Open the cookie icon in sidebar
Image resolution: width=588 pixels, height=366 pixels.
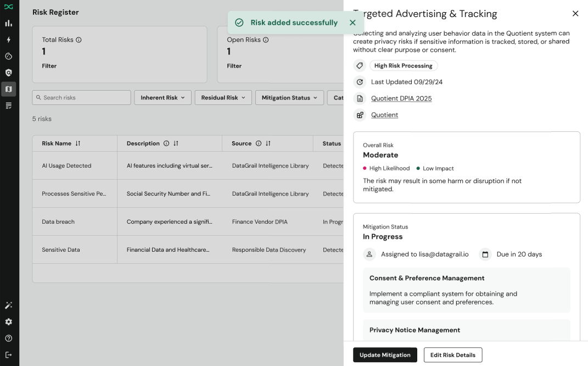pos(8,56)
